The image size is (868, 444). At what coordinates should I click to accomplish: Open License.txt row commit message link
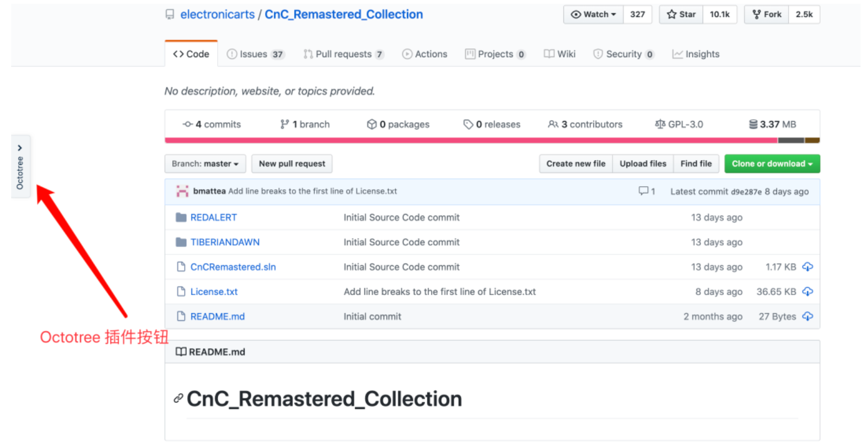tap(440, 292)
